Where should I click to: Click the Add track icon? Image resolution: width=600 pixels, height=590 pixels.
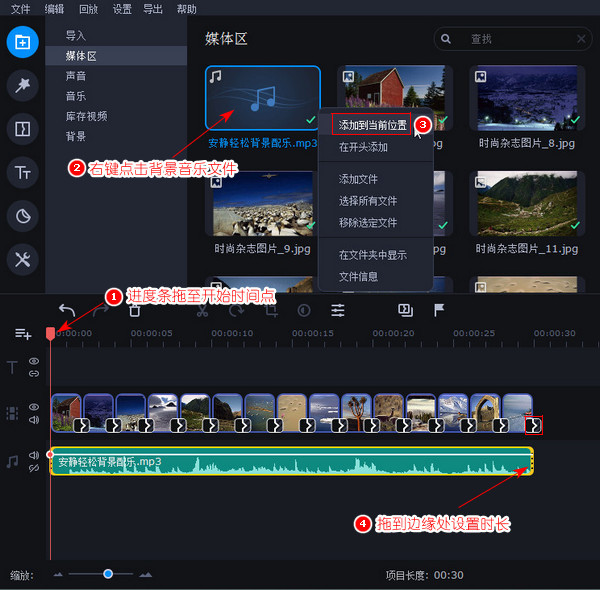(x=23, y=334)
